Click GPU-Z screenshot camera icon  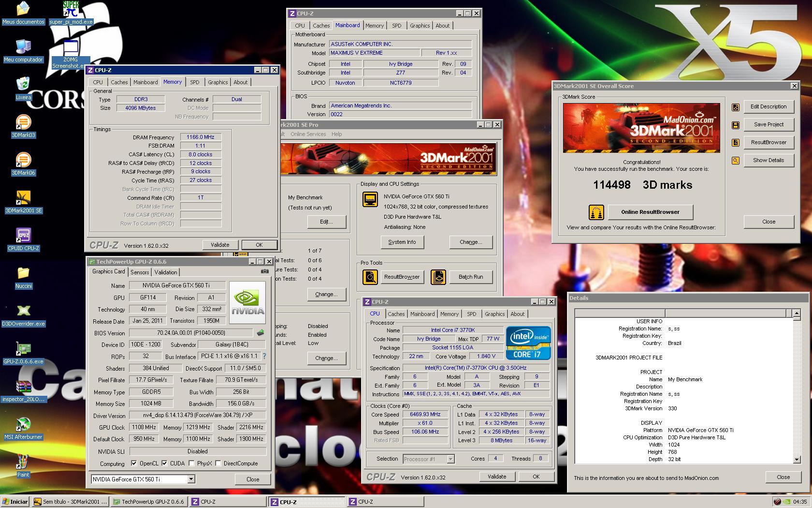pyautogui.click(x=264, y=271)
